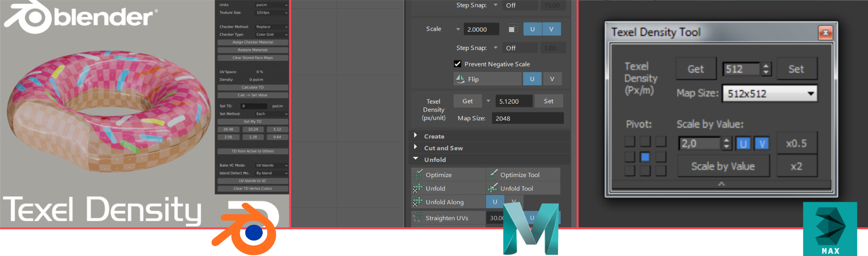Choose the 0.64 density preset
Screen dimensions: 868x256
click(277, 137)
